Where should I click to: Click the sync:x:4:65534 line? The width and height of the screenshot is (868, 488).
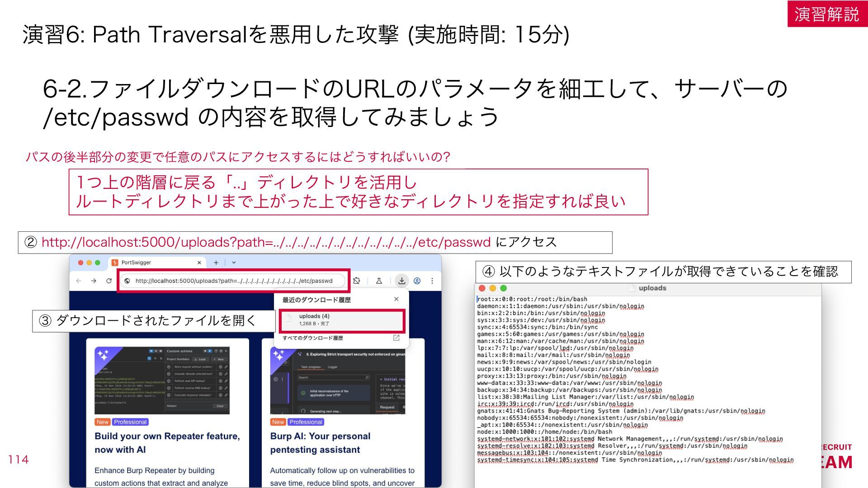pyautogui.click(x=537, y=327)
